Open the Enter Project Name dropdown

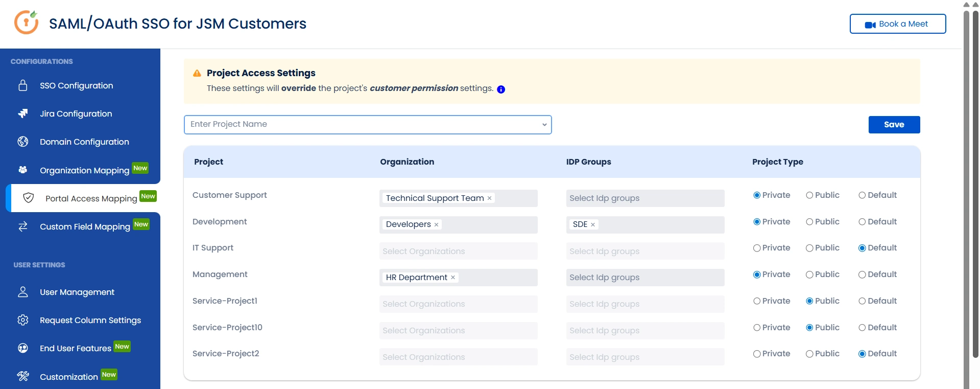368,125
